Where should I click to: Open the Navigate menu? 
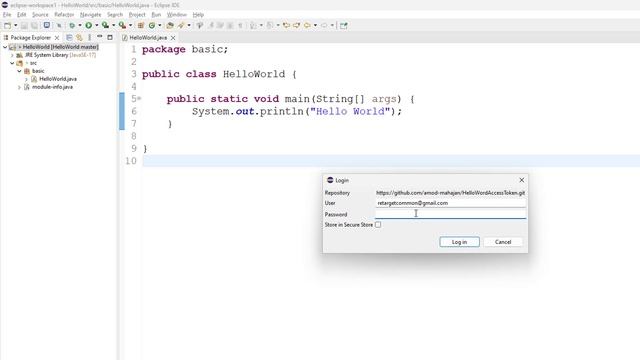coord(90,15)
